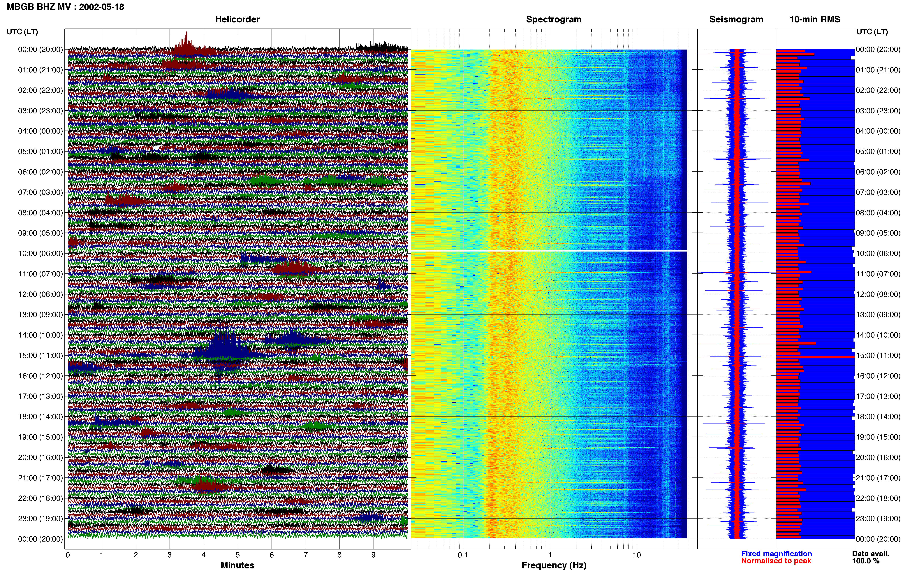This screenshot has width=924, height=578.
Task: Select right-axis time label '11:00 (07:00)'
Action: [878, 274]
